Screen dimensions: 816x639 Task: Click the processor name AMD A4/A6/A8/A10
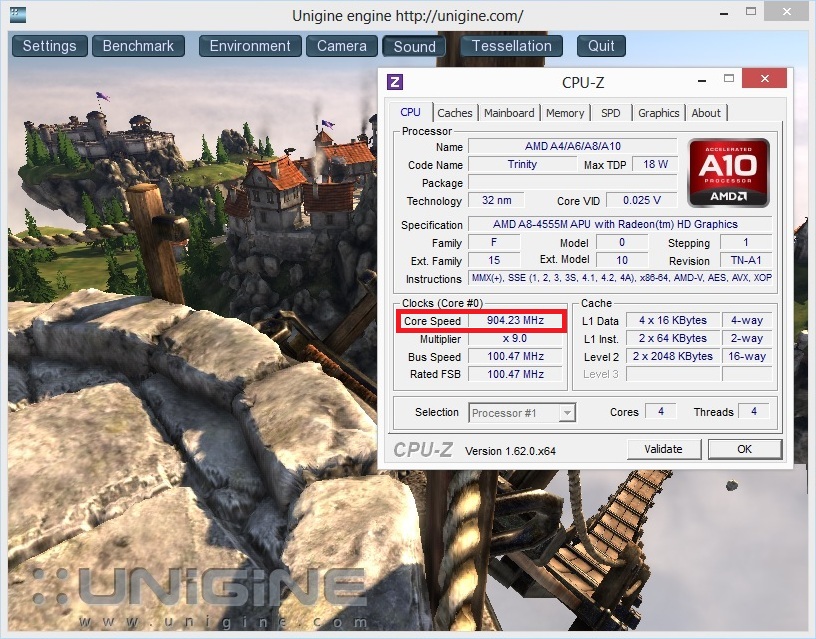(572, 146)
